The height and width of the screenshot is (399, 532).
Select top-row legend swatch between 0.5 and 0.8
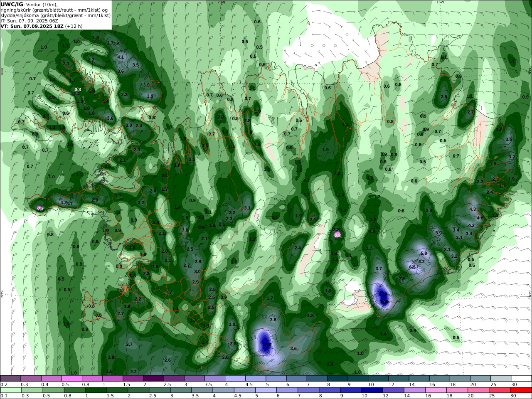click(71, 378)
